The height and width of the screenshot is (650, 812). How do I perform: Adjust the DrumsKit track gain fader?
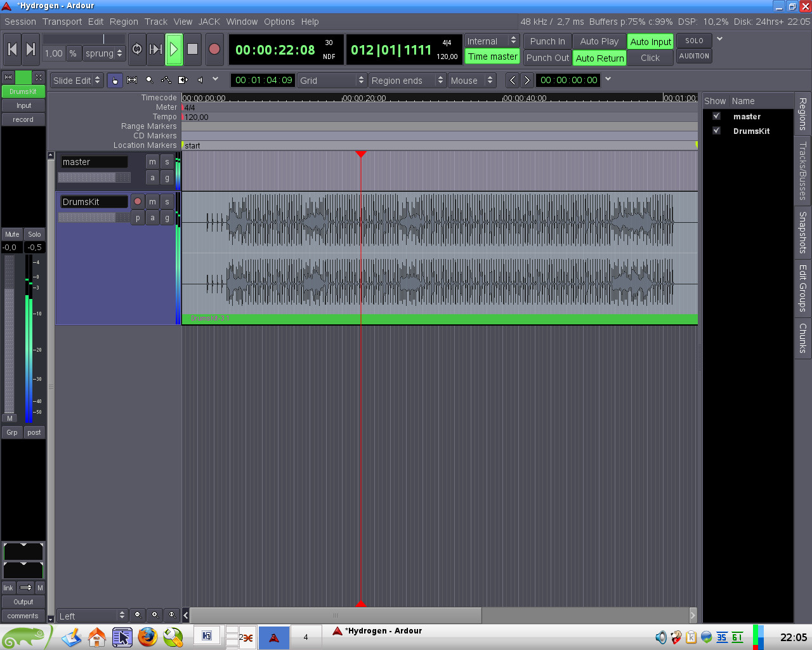click(94, 217)
